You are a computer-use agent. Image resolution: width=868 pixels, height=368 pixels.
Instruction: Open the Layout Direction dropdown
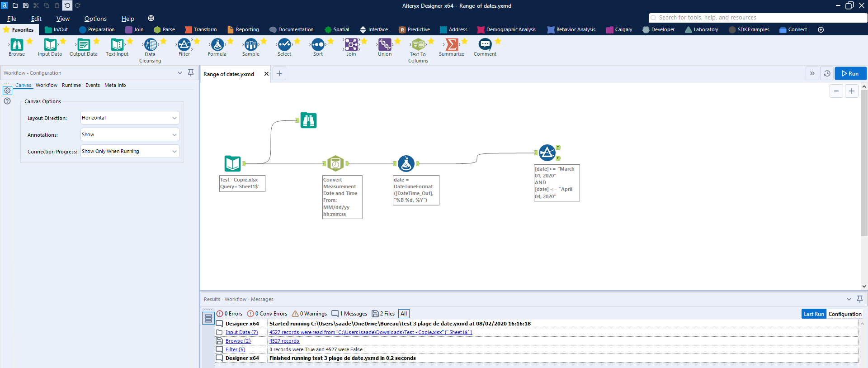tap(130, 118)
